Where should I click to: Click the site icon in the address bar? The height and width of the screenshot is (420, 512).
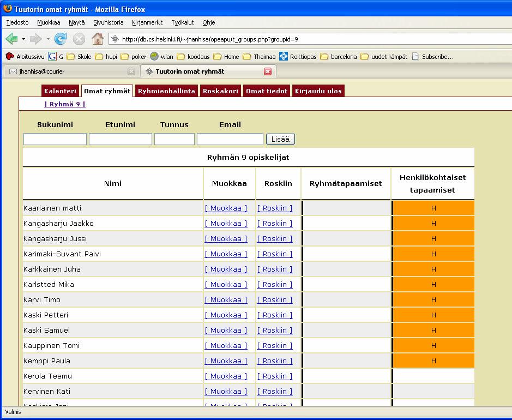[x=115, y=39]
